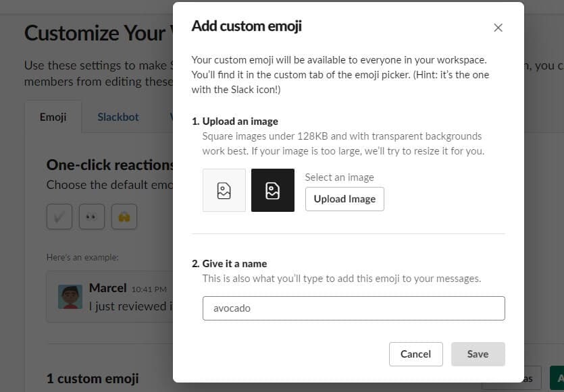Image resolution: width=564 pixels, height=392 pixels.
Task: Save the new custom emoji
Action: [x=478, y=354]
